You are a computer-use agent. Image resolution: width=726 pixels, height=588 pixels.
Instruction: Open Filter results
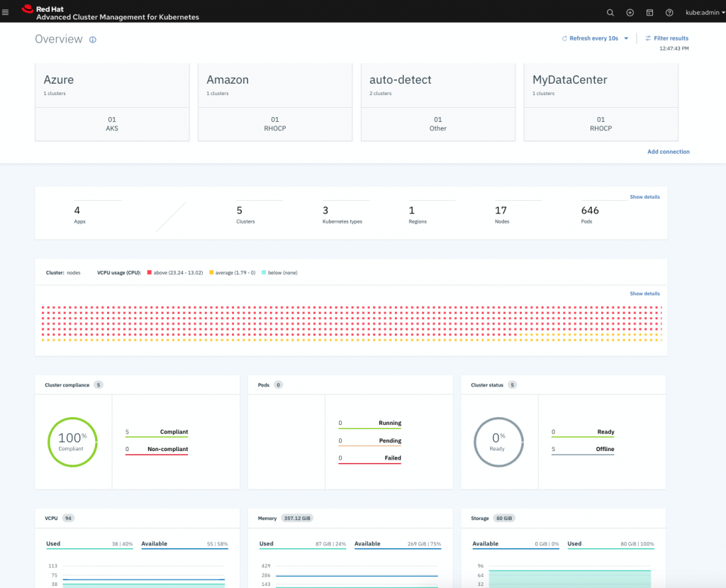(x=671, y=38)
